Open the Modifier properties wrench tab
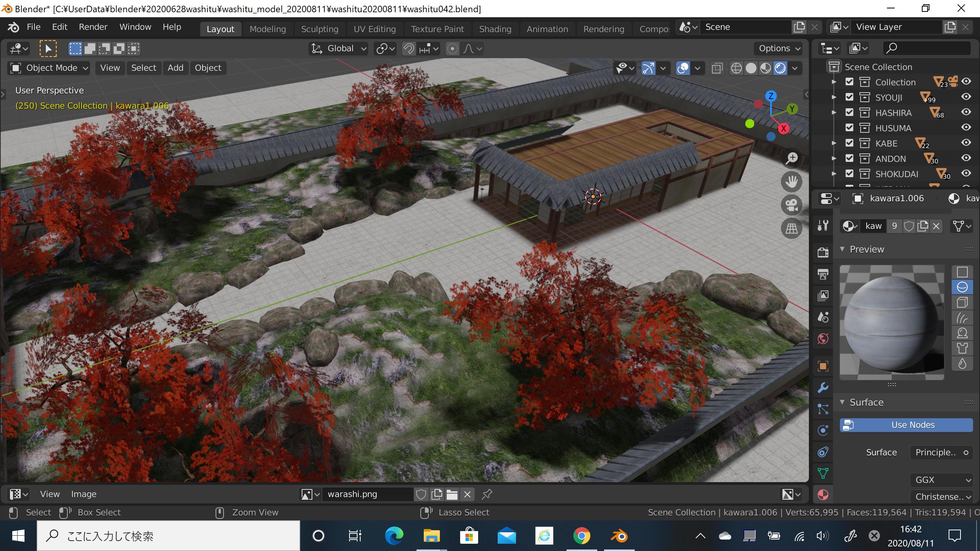The height and width of the screenshot is (551, 980). [823, 388]
